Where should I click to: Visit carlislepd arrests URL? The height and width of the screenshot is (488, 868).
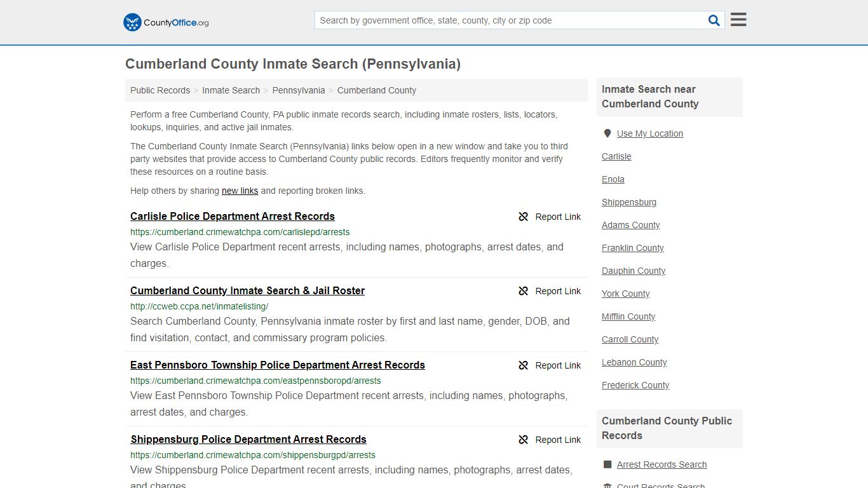pyautogui.click(x=240, y=232)
